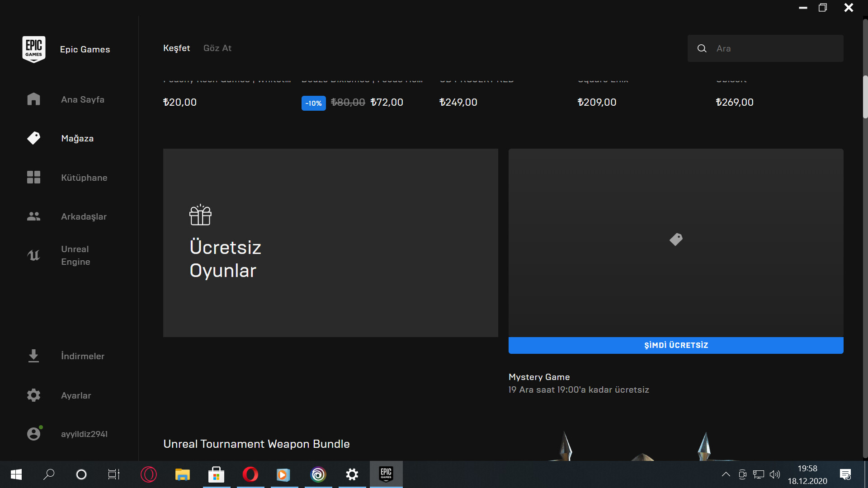Switch to the Keşfet tab

(176, 48)
